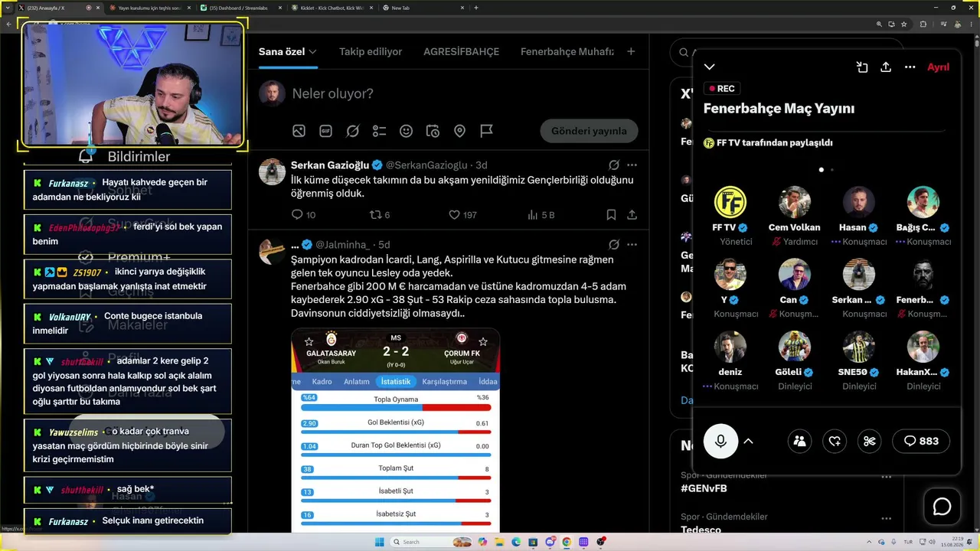
Task: Send a heart reaction in the space
Action: point(835,441)
